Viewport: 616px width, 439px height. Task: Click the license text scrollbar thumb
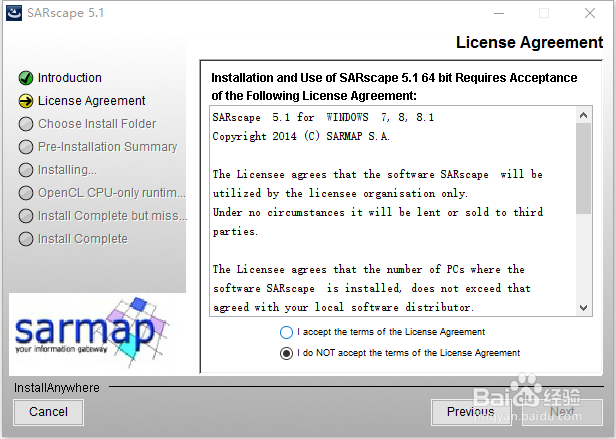coord(583,169)
